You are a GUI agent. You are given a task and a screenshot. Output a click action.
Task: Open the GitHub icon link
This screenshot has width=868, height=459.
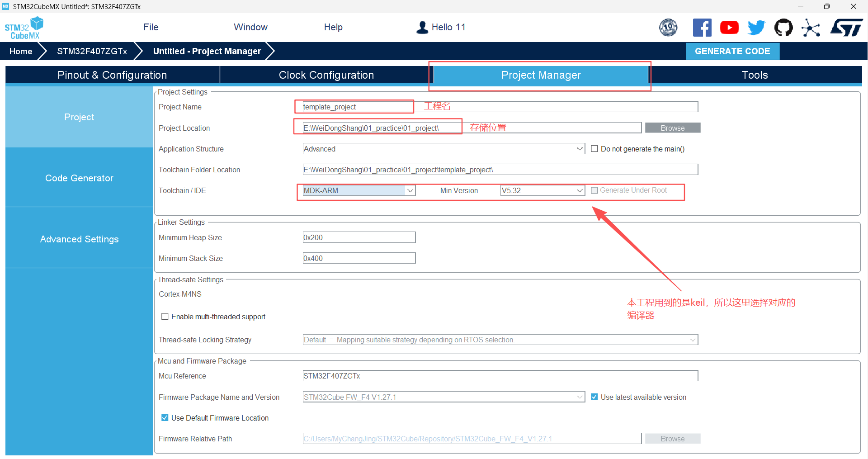[783, 28]
